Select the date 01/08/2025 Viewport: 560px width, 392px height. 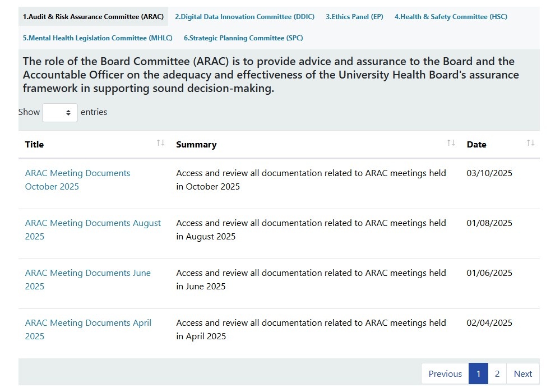click(x=489, y=223)
